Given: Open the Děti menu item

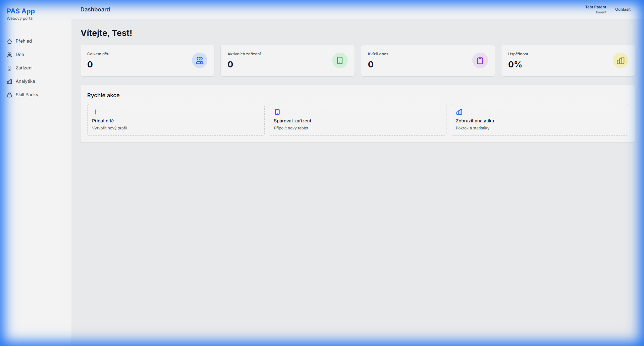Looking at the screenshot, I should [x=36, y=54].
